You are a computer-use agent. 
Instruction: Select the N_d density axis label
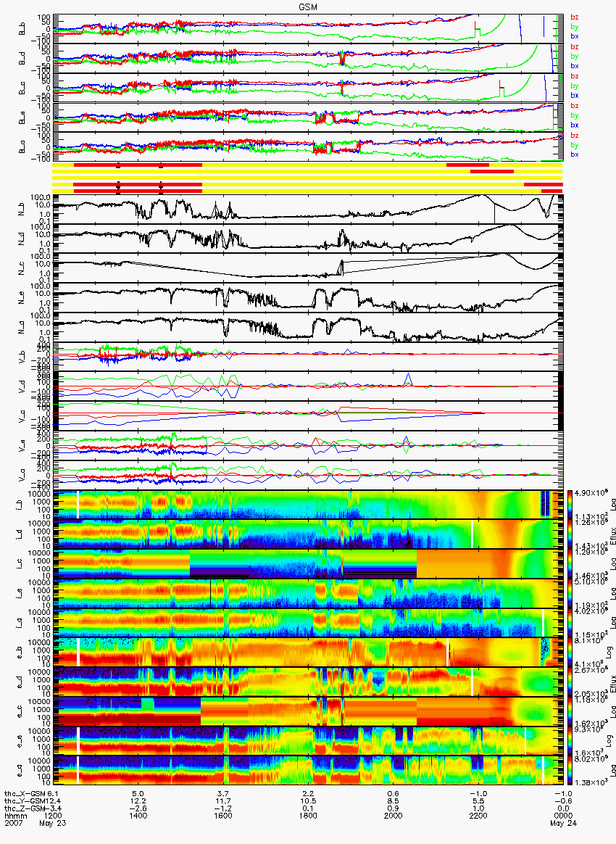[22, 239]
